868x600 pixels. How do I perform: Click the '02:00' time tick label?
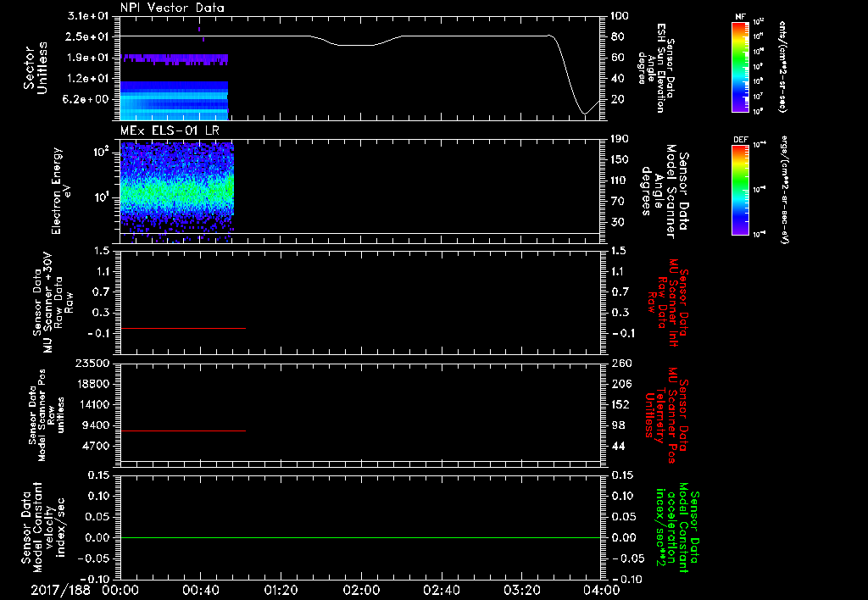(x=361, y=590)
